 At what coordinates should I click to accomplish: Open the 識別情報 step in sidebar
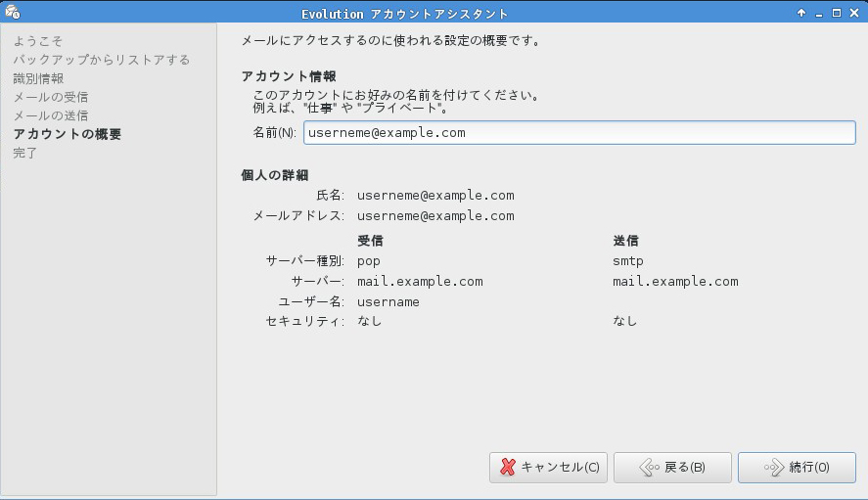point(38,78)
